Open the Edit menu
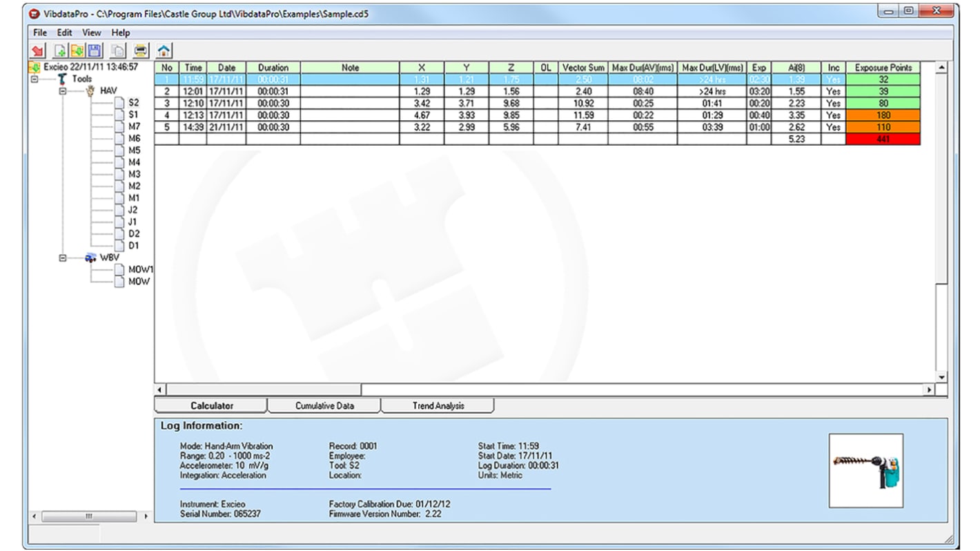This screenshot has width=980, height=551. click(63, 32)
